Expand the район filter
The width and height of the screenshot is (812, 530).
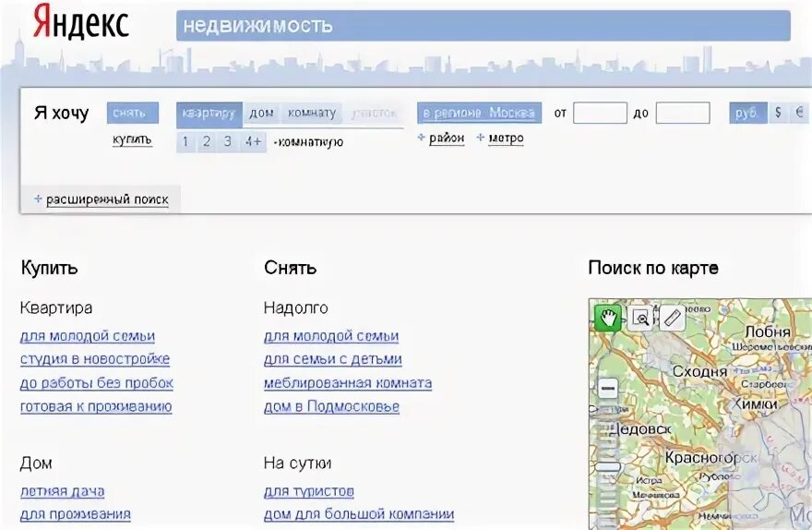pos(447,139)
